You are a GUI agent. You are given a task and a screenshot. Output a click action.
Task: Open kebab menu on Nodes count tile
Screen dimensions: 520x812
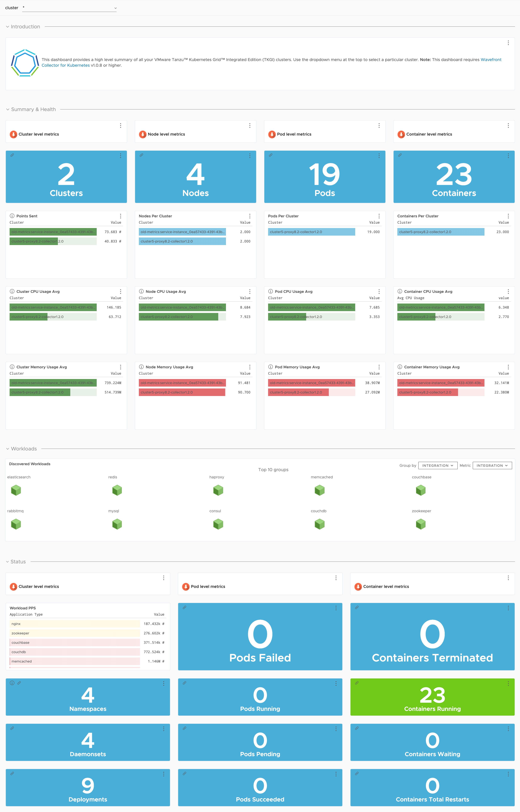[x=250, y=156]
